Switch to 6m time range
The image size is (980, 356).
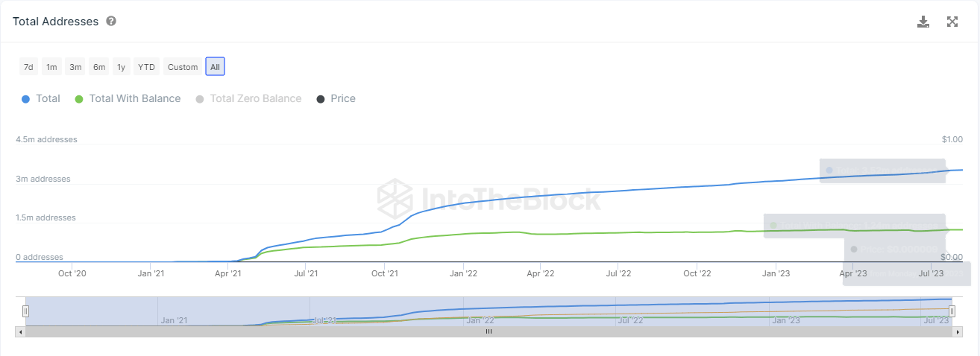(99, 67)
